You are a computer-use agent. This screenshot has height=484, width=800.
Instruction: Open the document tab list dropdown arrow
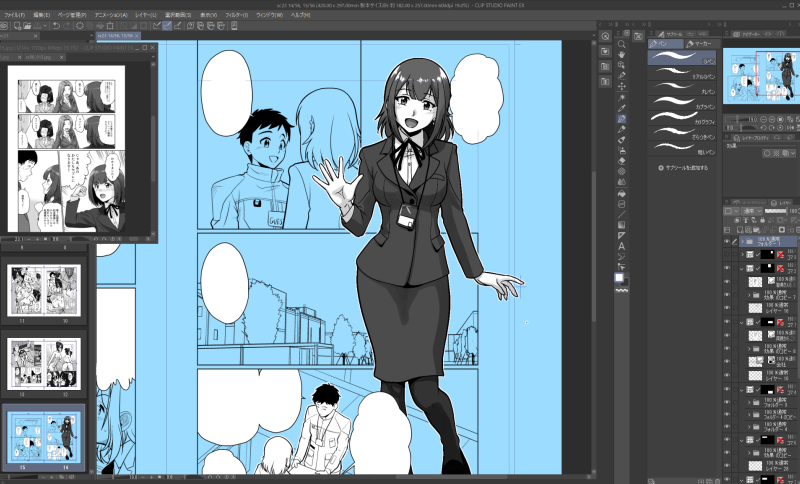click(92, 36)
